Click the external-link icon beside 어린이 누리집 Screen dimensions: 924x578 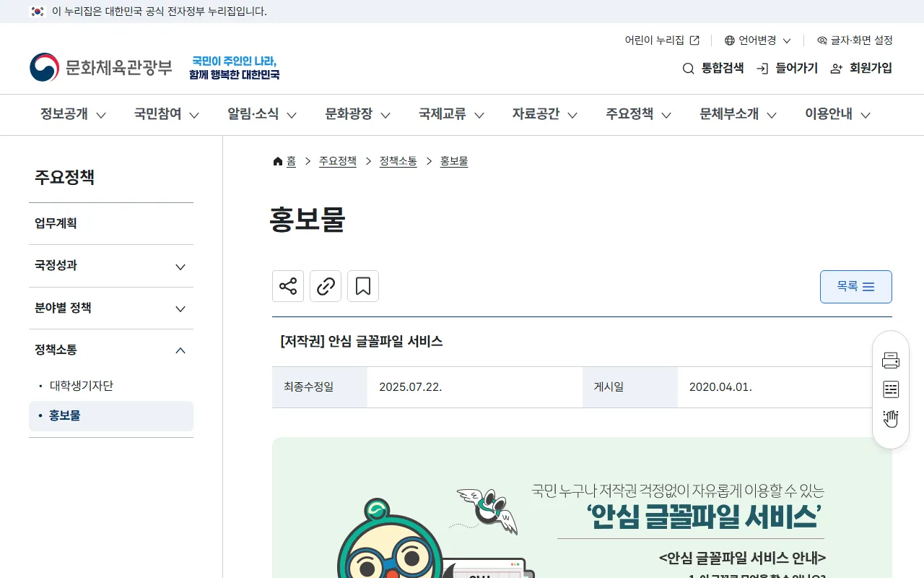click(x=694, y=40)
